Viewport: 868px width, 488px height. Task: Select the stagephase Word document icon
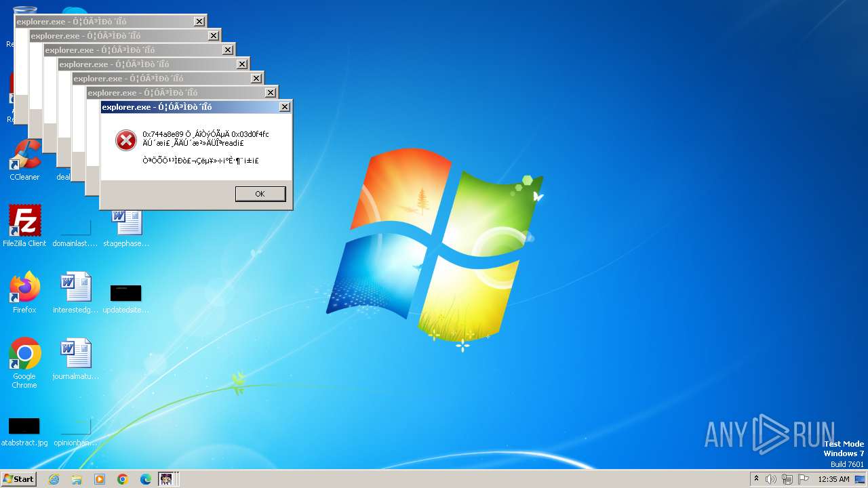[126, 226]
